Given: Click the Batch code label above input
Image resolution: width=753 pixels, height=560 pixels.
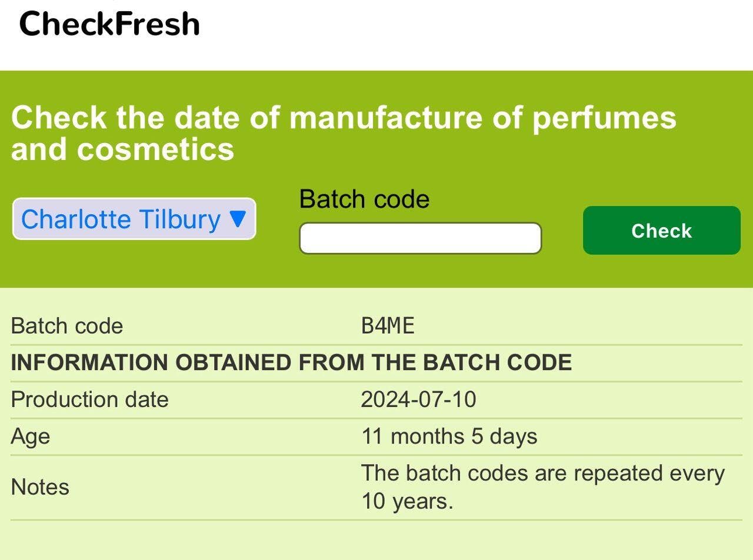Looking at the screenshot, I should pyautogui.click(x=364, y=199).
